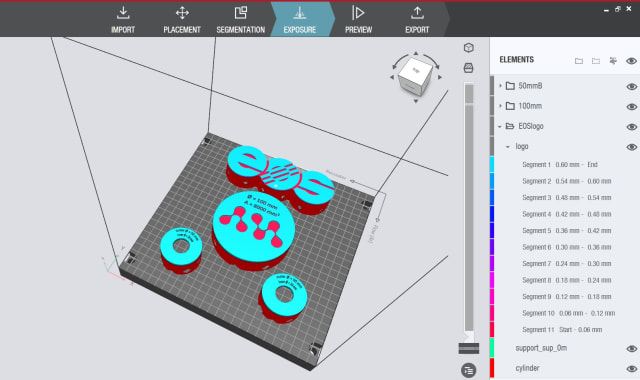Click the orientation navigation cube
Screen dimensions: 640x380
pos(415,76)
